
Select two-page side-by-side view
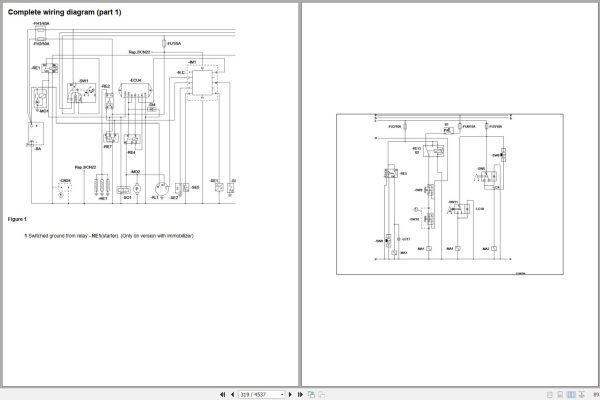pyautogui.click(x=571, y=394)
